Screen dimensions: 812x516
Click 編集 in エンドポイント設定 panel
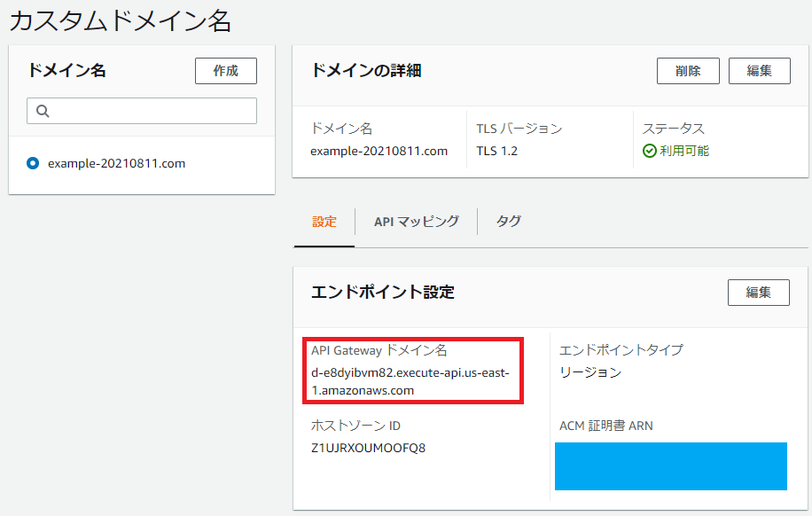click(758, 293)
